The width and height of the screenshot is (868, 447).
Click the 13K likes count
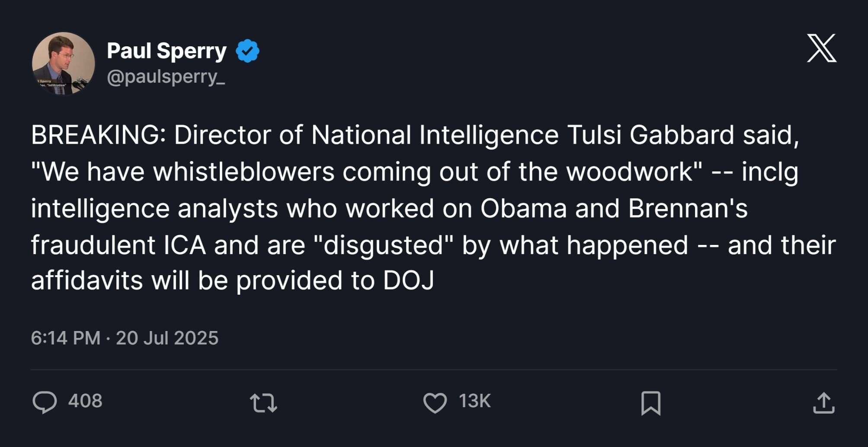point(474,401)
